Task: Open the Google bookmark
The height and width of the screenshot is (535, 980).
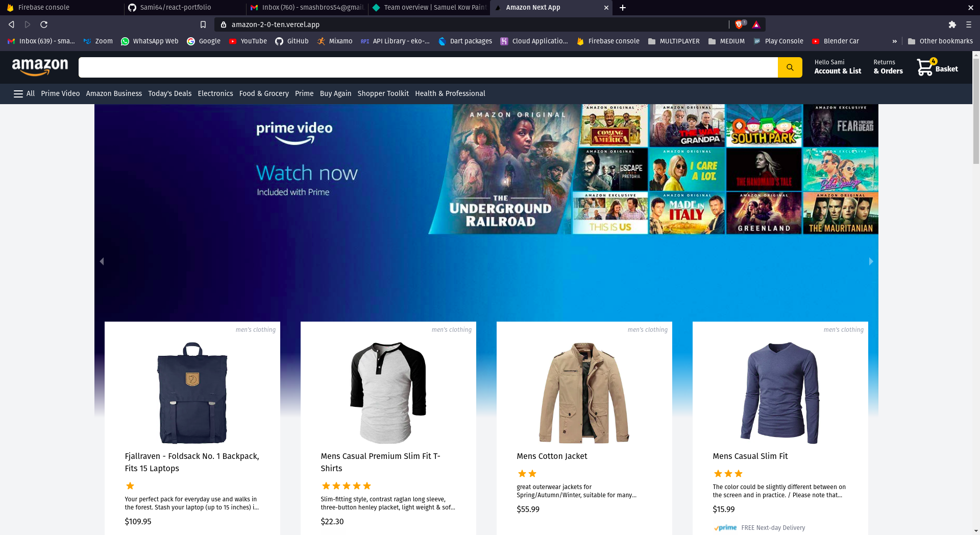Action: 204,41
